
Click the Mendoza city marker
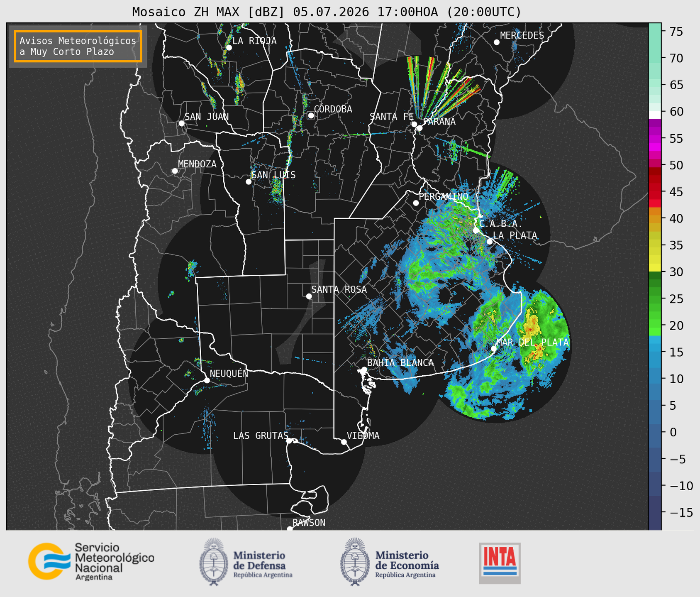click(x=175, y=171)
